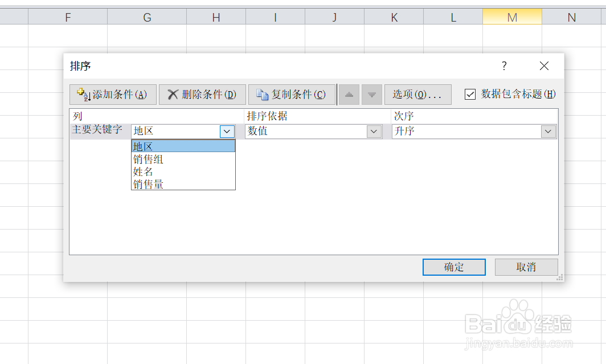
Task: Click the 升序 order field
Action: click(x=474, y=132)
